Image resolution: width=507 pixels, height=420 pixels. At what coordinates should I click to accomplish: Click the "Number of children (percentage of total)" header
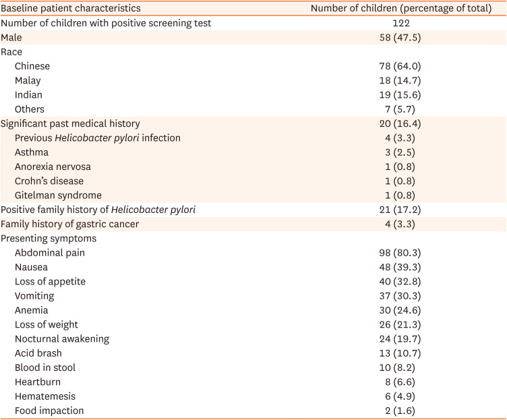[x=400, y=9]
